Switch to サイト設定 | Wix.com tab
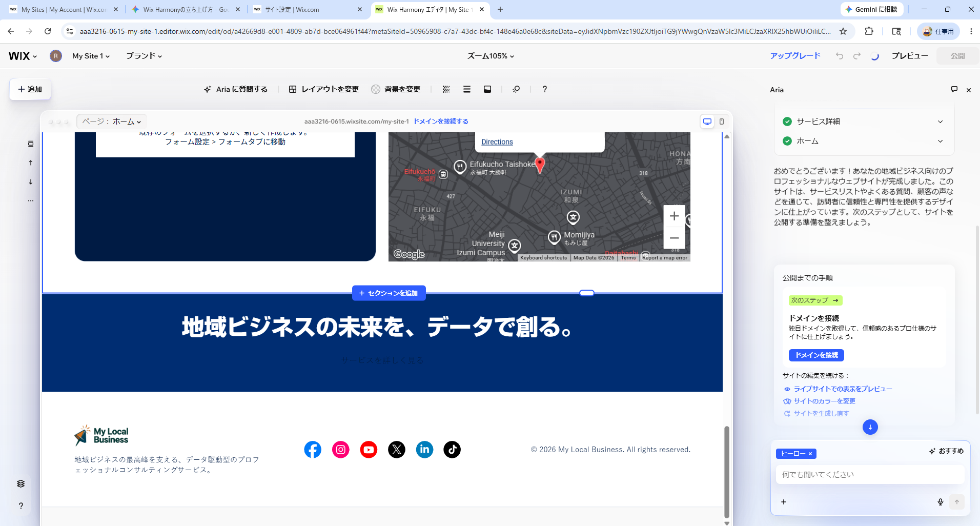980x526 pixels. 309,9
